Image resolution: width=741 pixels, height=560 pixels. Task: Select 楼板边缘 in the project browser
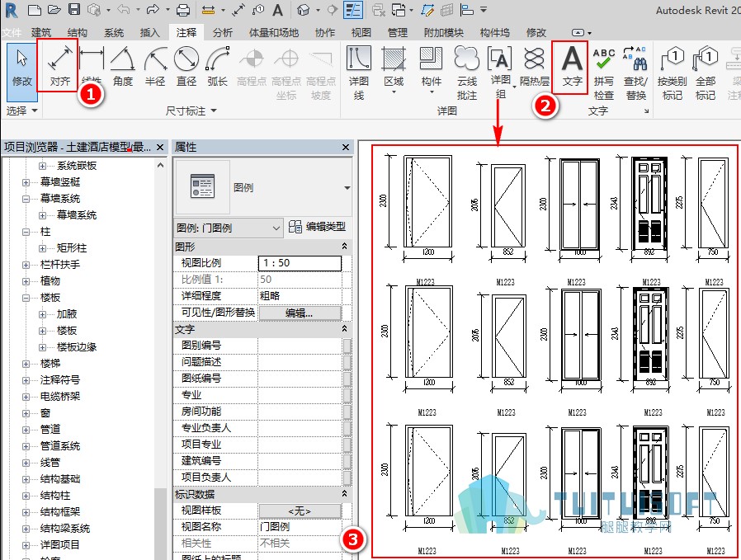(x=77, y=347)
